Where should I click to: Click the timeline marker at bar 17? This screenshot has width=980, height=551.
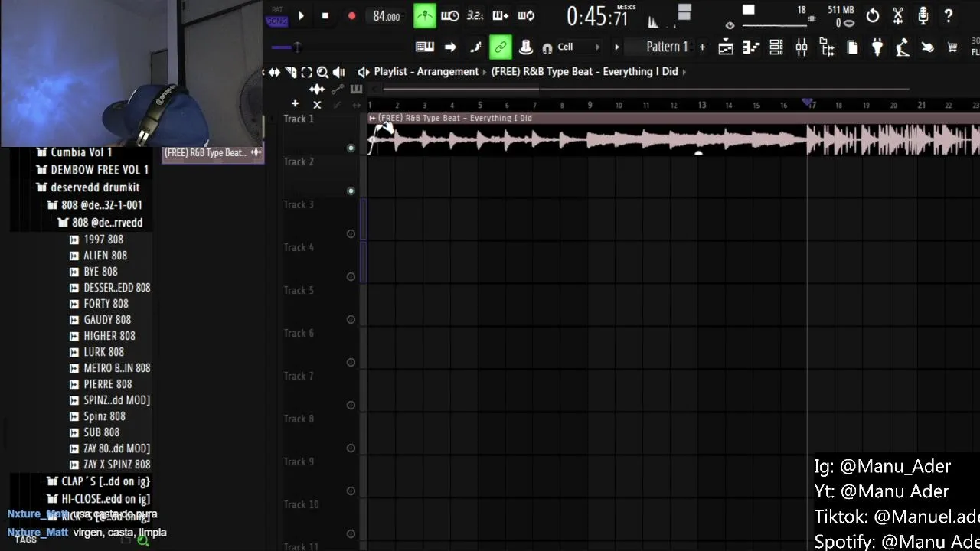[x=808, y=103]
